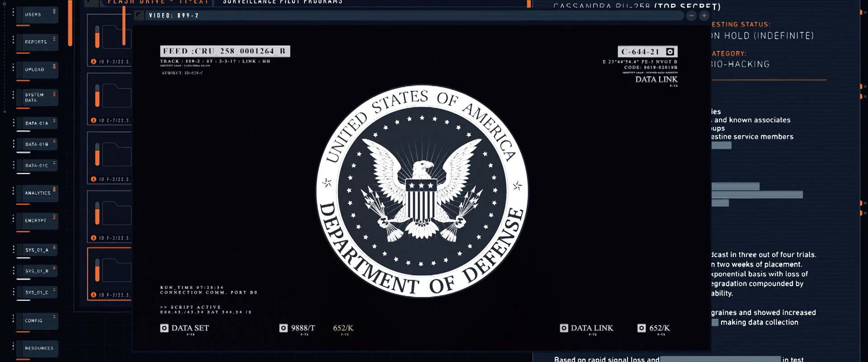Toggle the orange indicator on SYS_01_C button

pyautogui.click(x=54, y=290)
